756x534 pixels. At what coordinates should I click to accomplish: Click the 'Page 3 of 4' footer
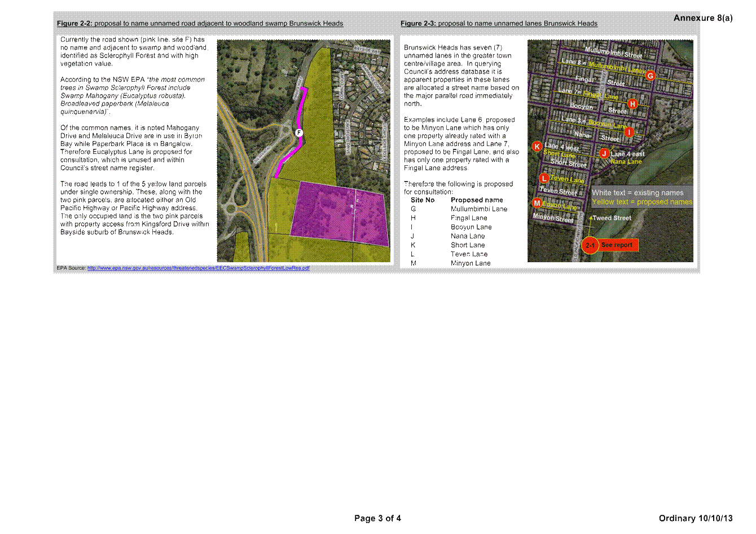(377, 518)
